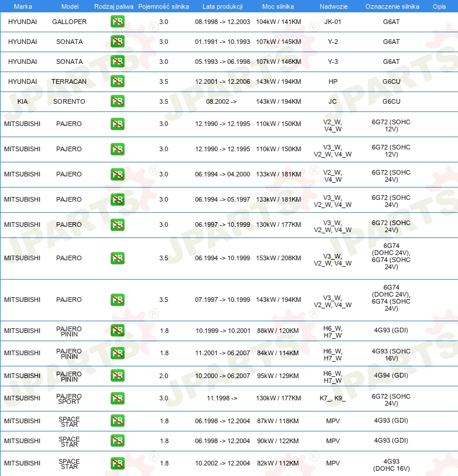Click body code Y-3

[x=333, y=62]
